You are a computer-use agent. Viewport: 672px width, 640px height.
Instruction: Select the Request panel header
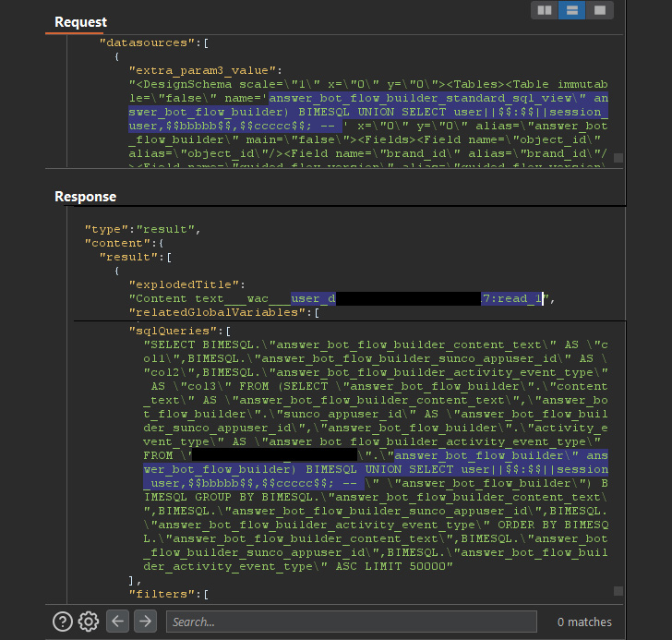tap(80, 22)
